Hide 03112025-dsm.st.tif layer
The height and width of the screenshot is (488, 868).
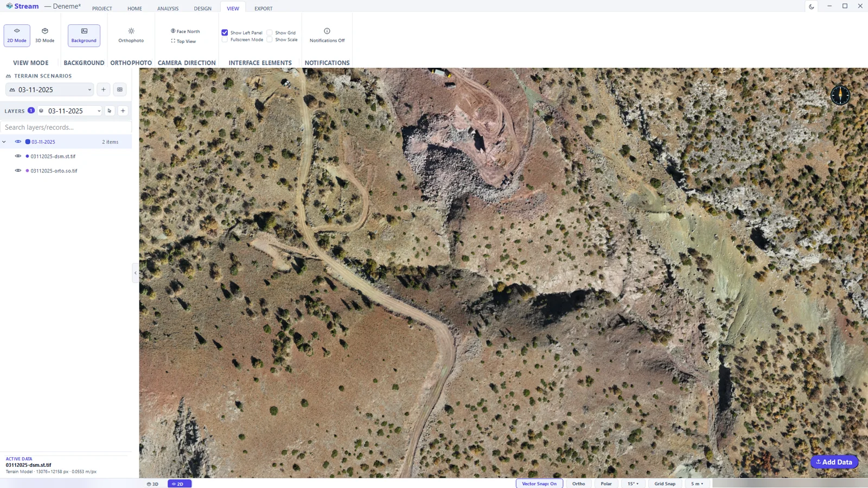(x=18, y=156)
